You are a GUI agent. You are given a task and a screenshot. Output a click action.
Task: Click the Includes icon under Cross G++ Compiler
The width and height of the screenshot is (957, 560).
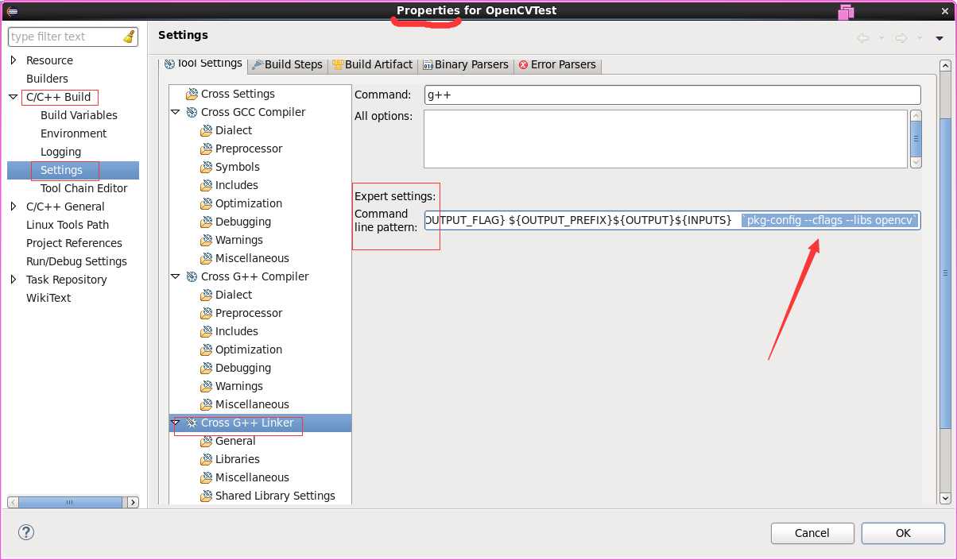206,331
